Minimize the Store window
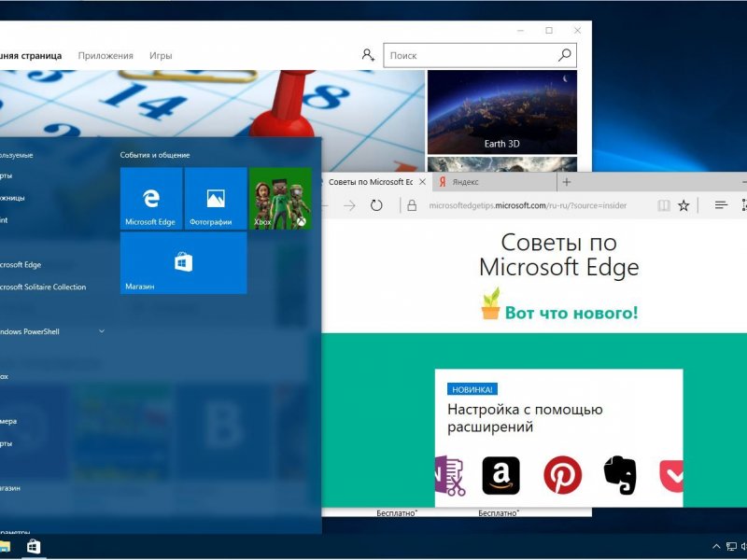Image resolution: width=747 pixels, height=560 pixels. [x=521, y=31]
